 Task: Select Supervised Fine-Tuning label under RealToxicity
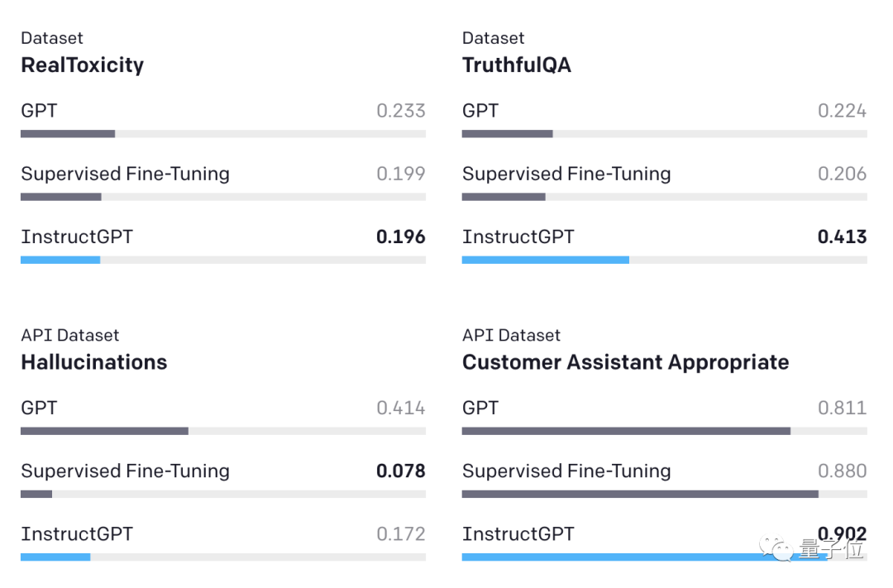click(x=125, y=174)
